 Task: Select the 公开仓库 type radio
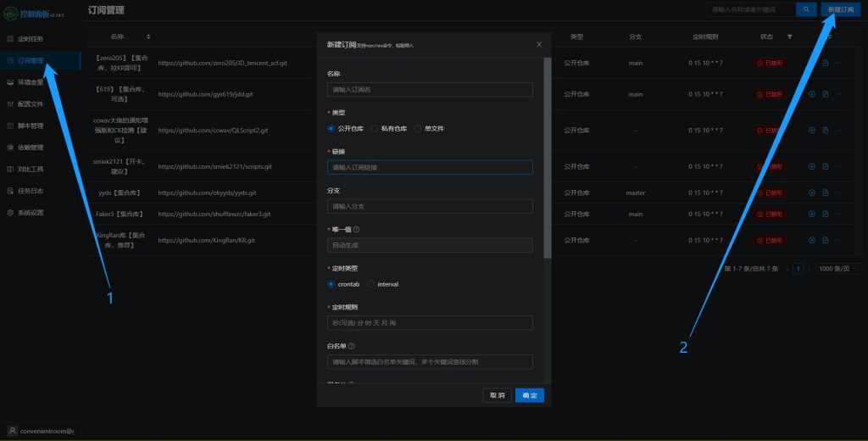click(331, 129)
